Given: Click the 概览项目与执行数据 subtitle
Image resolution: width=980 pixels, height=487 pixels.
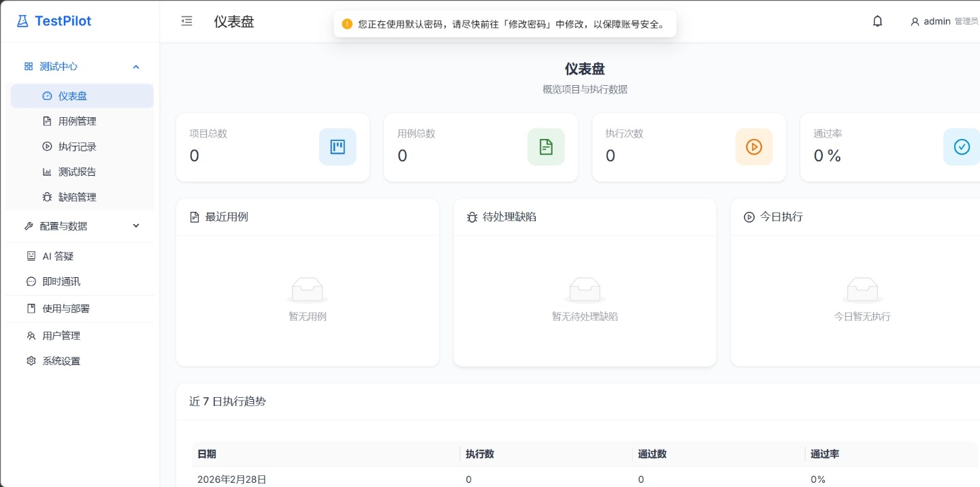Looking at the screenshot, I should tap(585, 89).
